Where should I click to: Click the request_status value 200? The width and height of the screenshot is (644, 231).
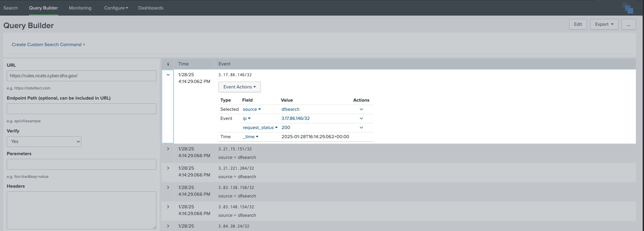click(x=286, y=128)
